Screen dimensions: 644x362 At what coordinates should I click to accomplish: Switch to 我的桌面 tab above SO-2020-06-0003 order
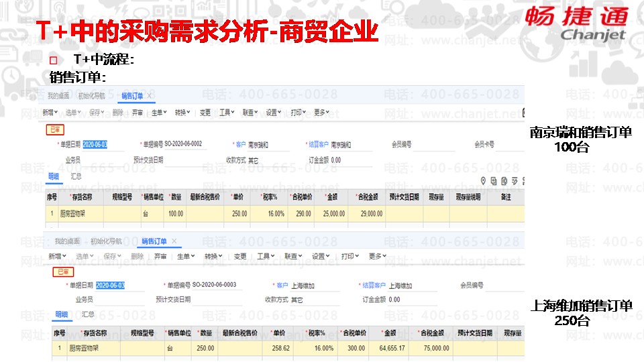(67, 241)
